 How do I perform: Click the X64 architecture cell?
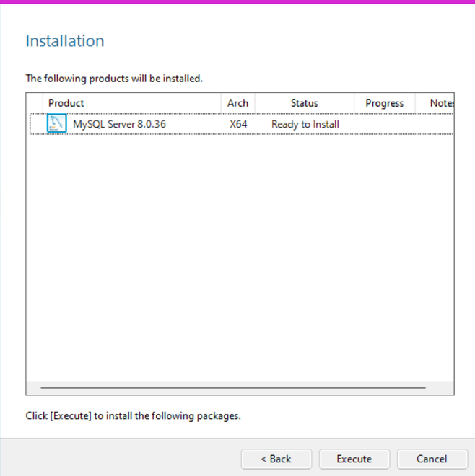[x=238, y=124]
